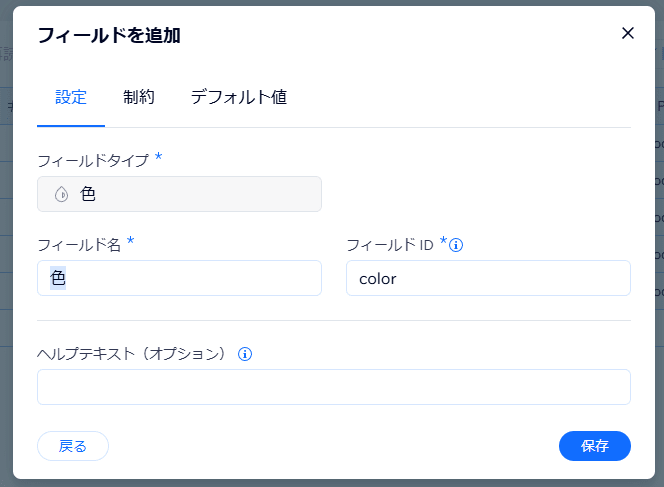Image resolution: width=664 pixels, height=487 pixels.
Task: Close the フィールドを追加 dialog
Action: coord(628,33)
